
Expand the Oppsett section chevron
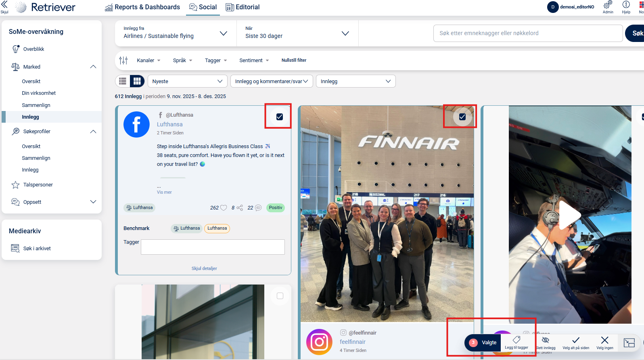[93, 202]
